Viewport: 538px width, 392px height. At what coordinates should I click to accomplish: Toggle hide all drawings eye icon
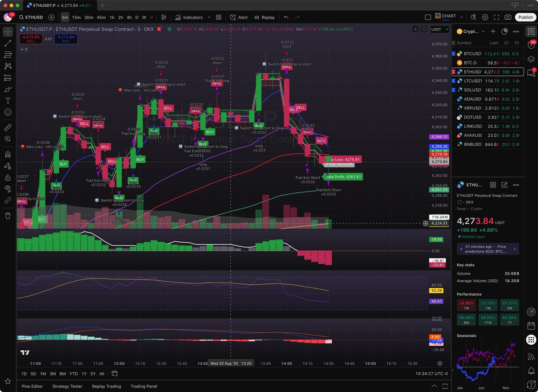8,188
